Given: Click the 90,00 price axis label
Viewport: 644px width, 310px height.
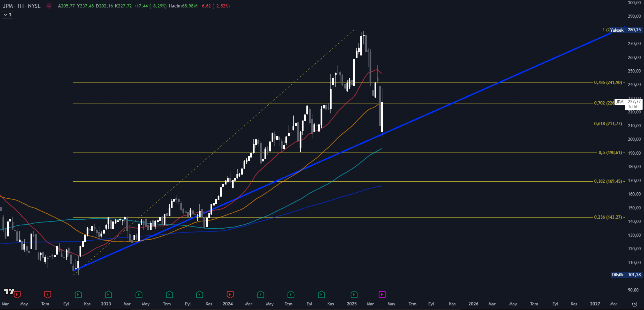Looking at the screenshot, I should (634, 290).
